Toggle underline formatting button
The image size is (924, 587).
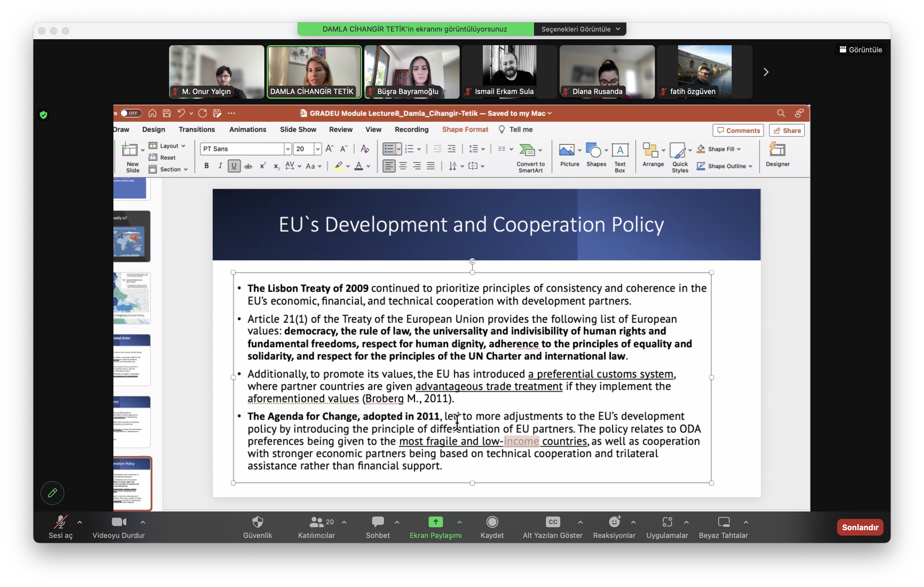[x=234, y=166]
